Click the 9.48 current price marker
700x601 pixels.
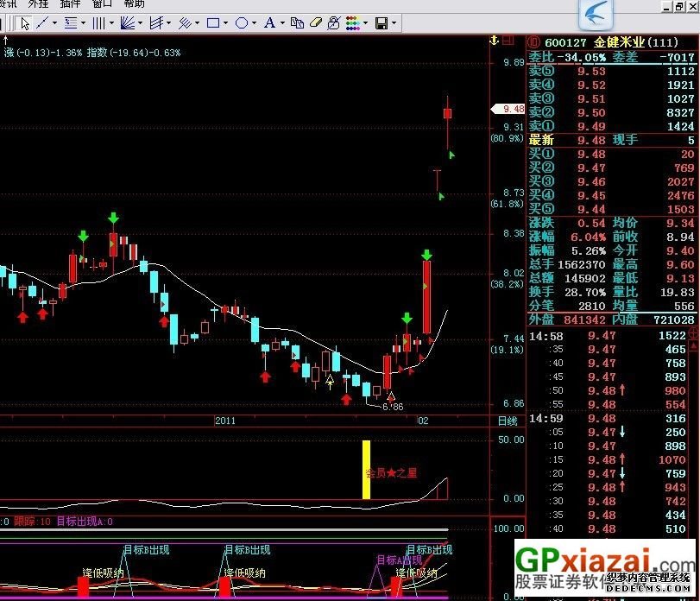[508, 109]
